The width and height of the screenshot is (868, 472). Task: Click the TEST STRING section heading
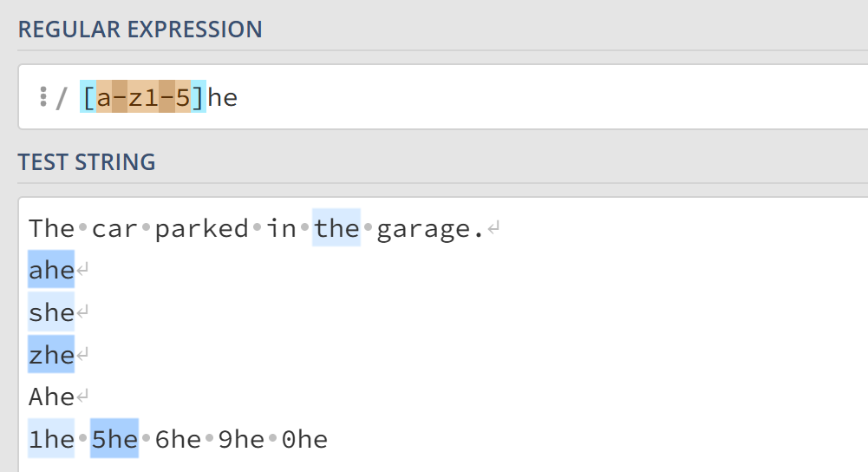point(87,162)
